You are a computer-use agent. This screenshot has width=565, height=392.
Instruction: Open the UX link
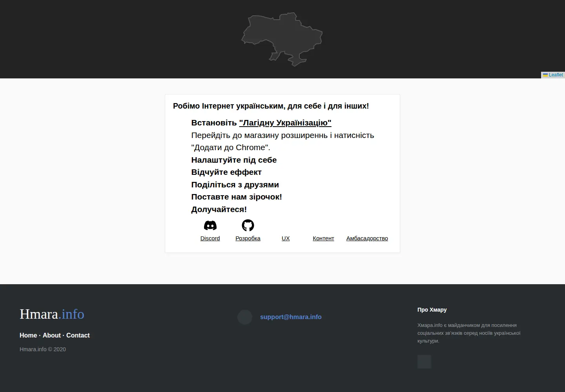[286, 238]
